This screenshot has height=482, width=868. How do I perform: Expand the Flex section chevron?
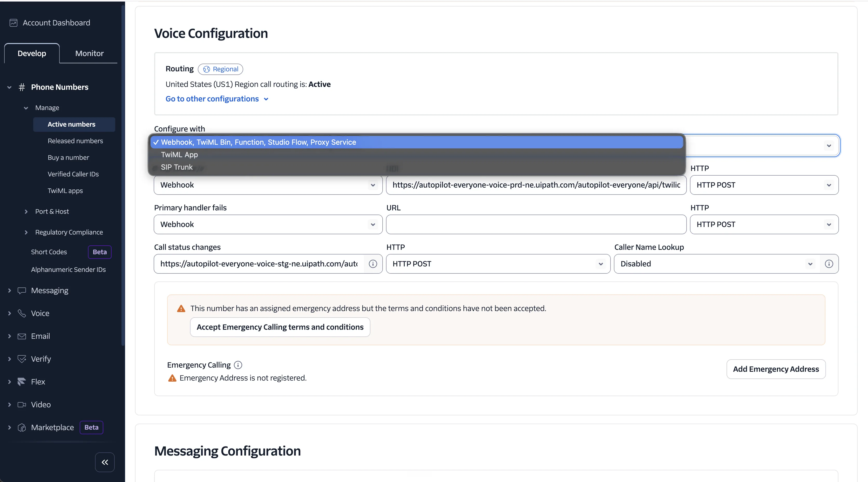click(9, 382)
